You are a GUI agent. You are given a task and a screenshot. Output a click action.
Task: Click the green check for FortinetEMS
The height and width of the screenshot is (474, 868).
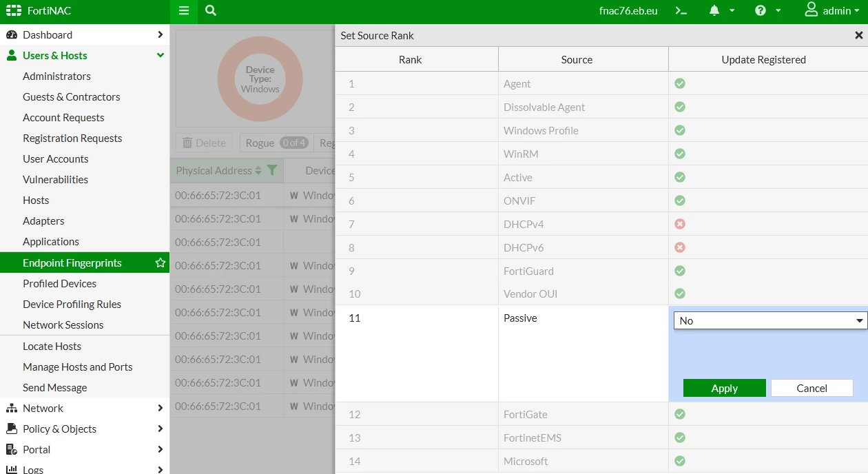pyautogui.click(x=680, y=437)
